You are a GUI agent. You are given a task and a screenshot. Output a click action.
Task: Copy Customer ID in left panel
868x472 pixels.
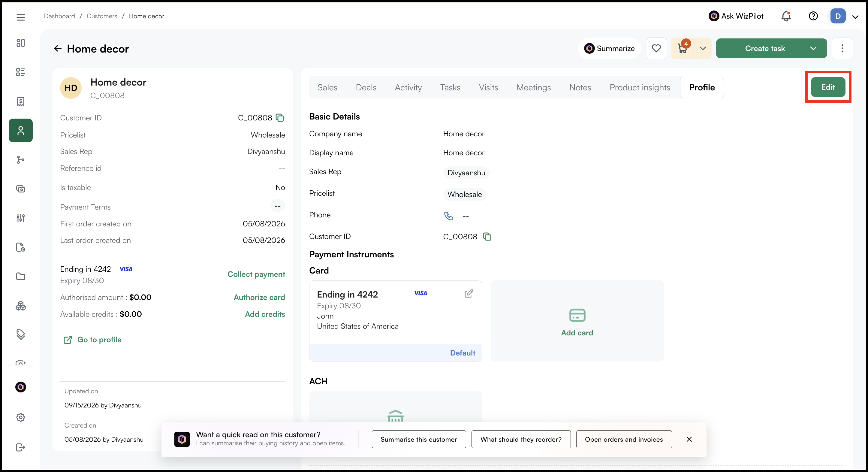pos(280,118)
